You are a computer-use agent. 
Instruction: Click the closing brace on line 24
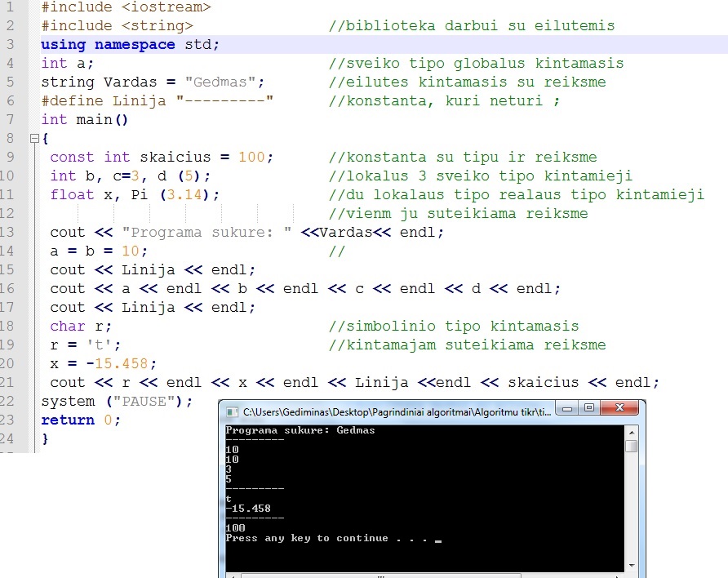point(45,438)
